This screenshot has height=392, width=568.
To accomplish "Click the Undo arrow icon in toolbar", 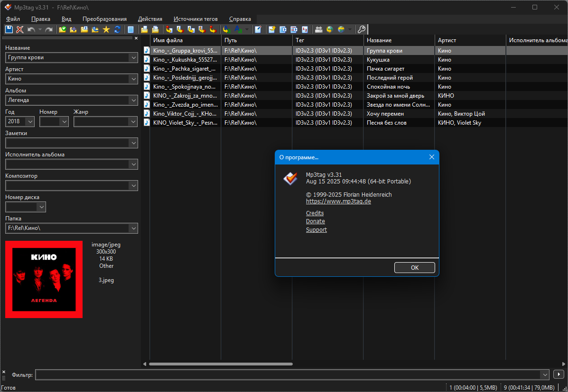I will click(x=31, y=30).
